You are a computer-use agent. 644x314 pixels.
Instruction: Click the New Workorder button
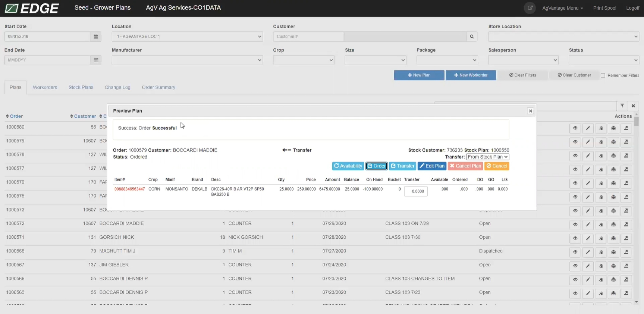coord(471,75)
